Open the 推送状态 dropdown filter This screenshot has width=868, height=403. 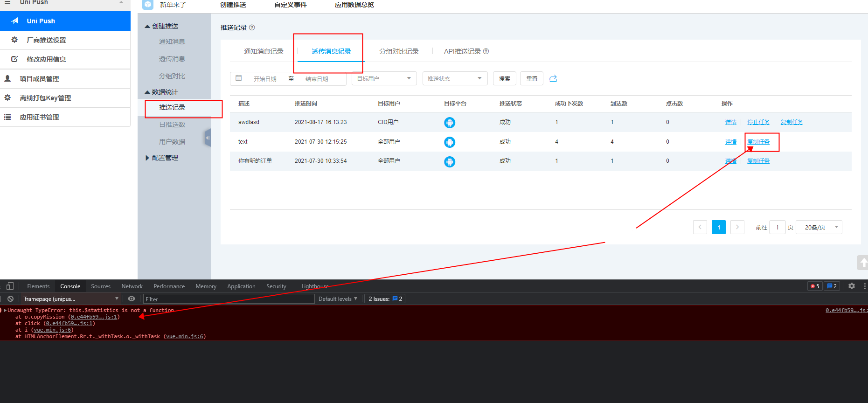click(455, 78)
